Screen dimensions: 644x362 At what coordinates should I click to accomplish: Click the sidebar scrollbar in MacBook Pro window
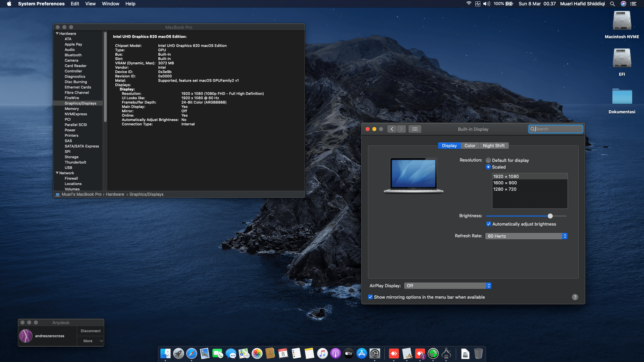pos(105,77)
